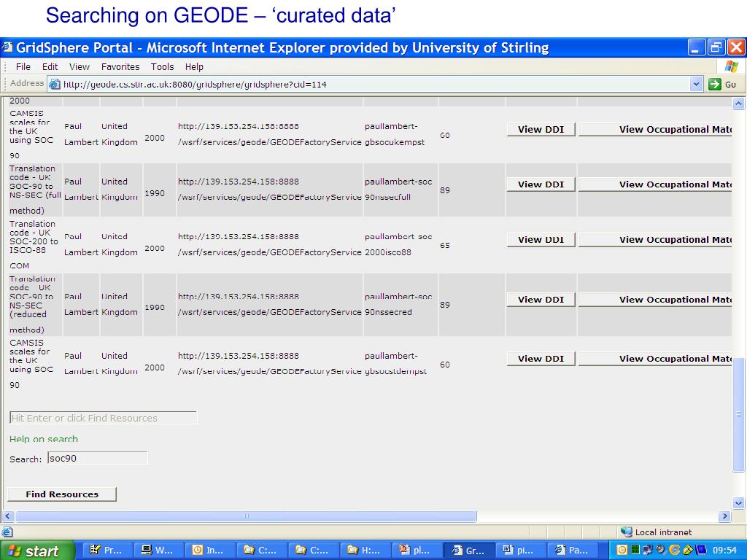Open the Tools menu

click(x=163, y=66)
